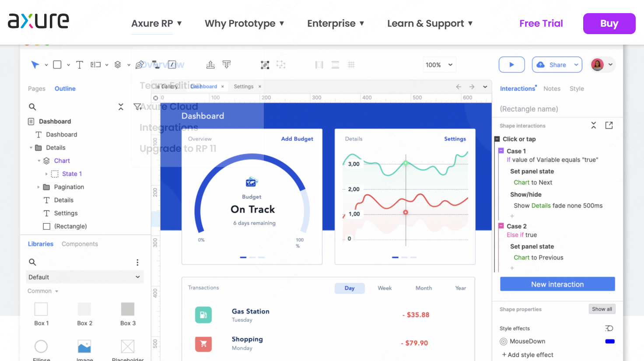Switch transactions to Day view
Viewport: 644px width, 361px height.
tap(350, 288)
